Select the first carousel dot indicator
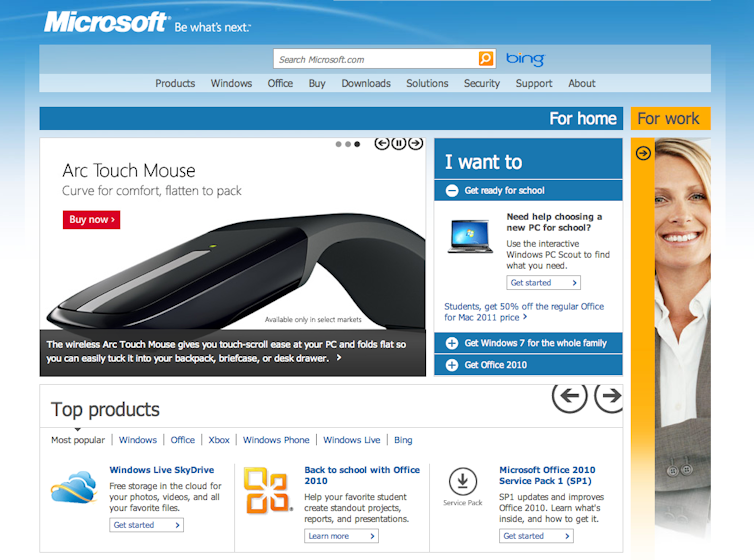The height and width of the screenshot is (560, 754). coord(339,144)
